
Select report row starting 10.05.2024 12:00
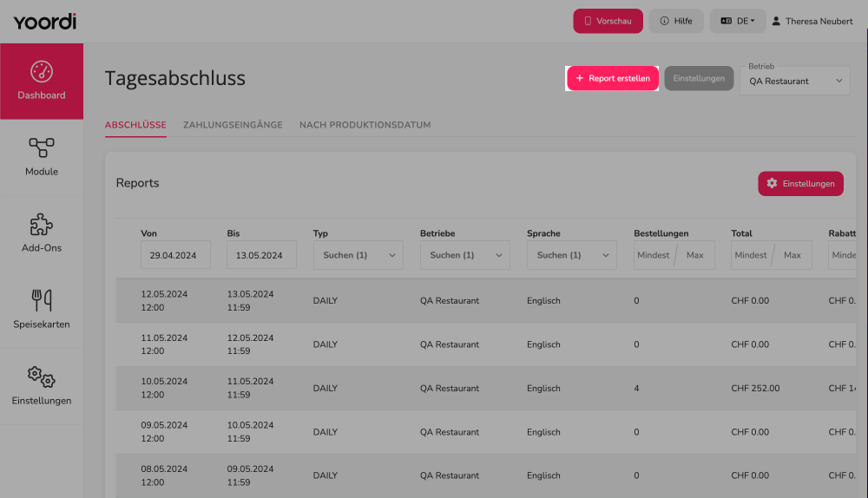[x=486, y=389]
